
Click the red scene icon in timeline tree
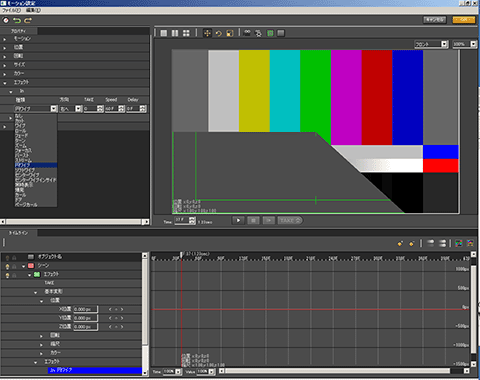click(31, 266)
